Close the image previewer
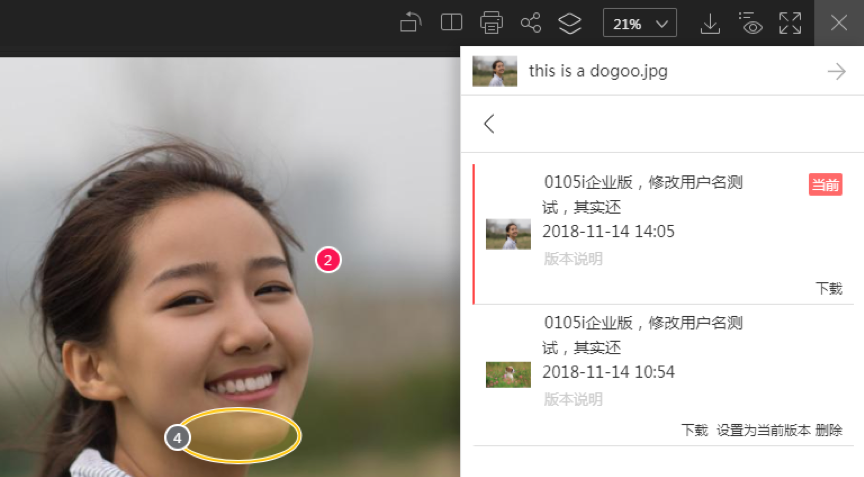Image resolution: width=864 pixels, height=477 pixels. click(839, 23)
